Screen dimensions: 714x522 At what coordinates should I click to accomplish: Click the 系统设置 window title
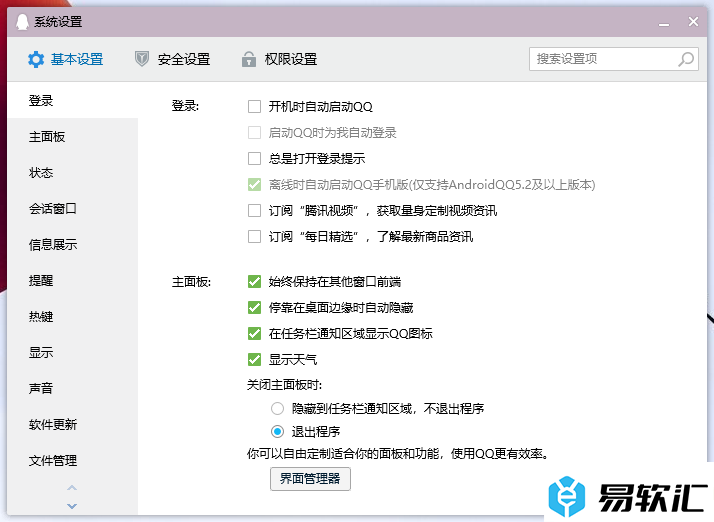coord(58,21)
